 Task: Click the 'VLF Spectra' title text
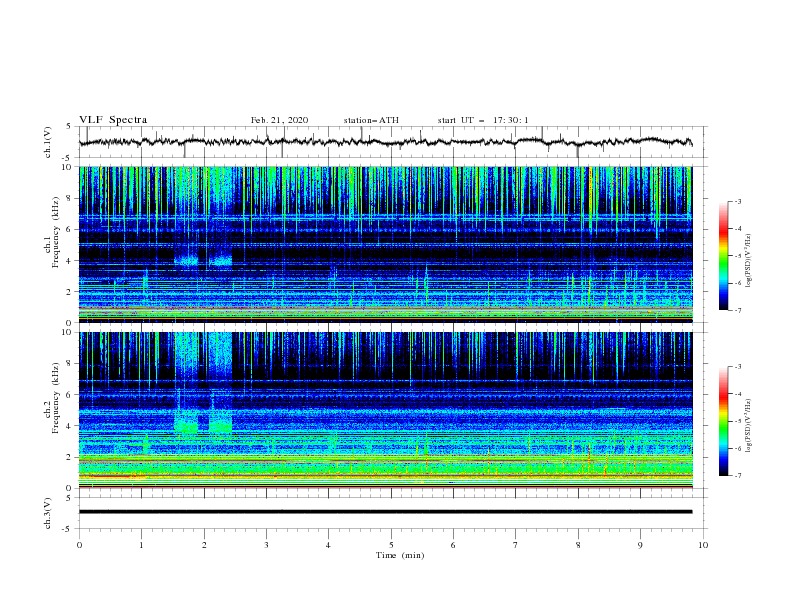[x=113, y=120]
